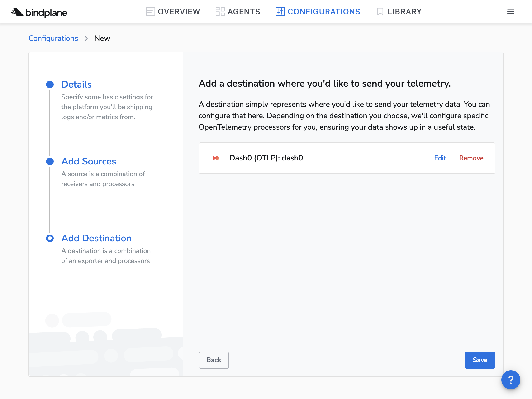Click the 'Add a destination' heading

324,84
